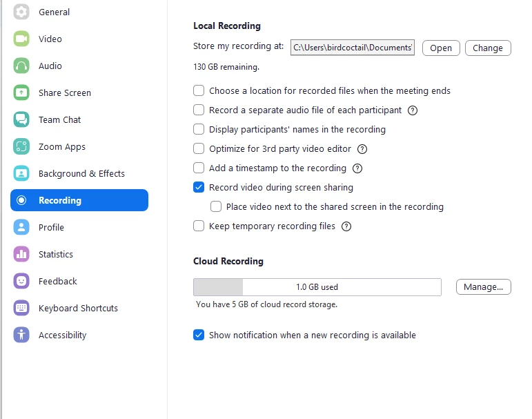Open help for timestamp option
The image size is (532, 419).
click(357, 168)
